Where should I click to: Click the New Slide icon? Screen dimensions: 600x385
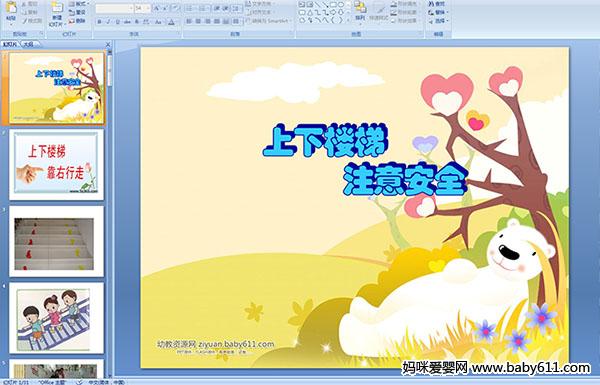coord(57,8)
